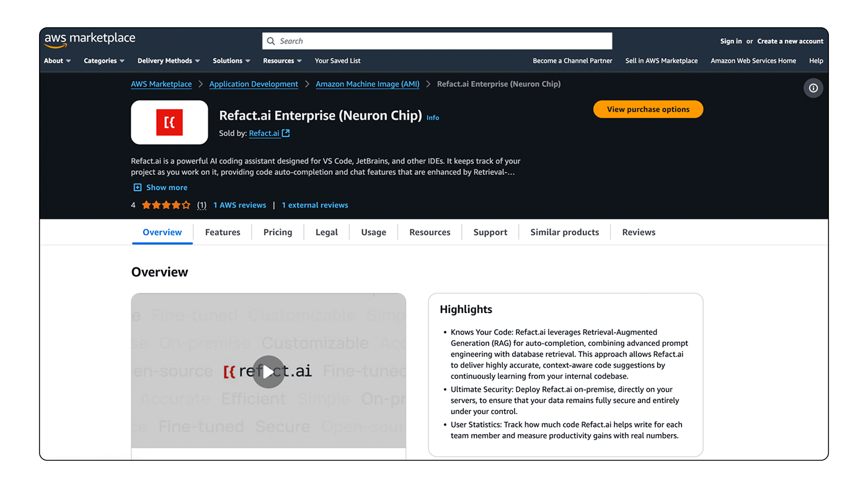This screenshot has height=488, width=868.
Task: Open the Legal tab
Action: [x=327, y=232]
